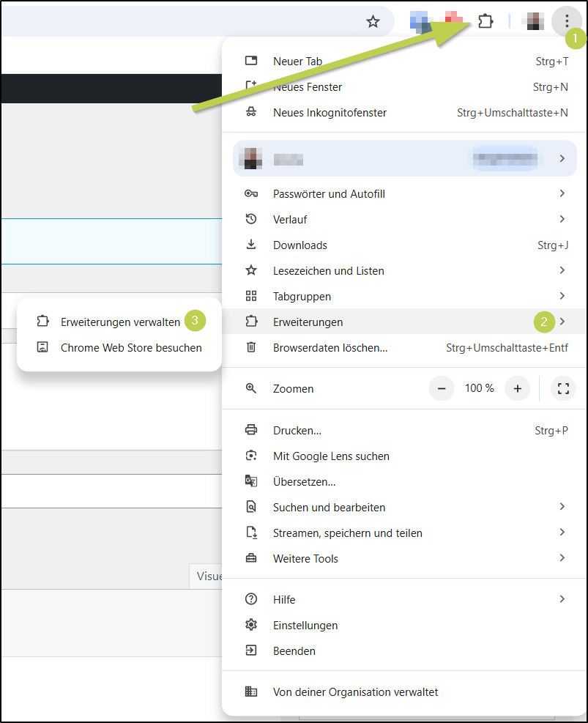
Task: Zoom out with the minus button
Action: pyautogui.click(x=442, y=388)
